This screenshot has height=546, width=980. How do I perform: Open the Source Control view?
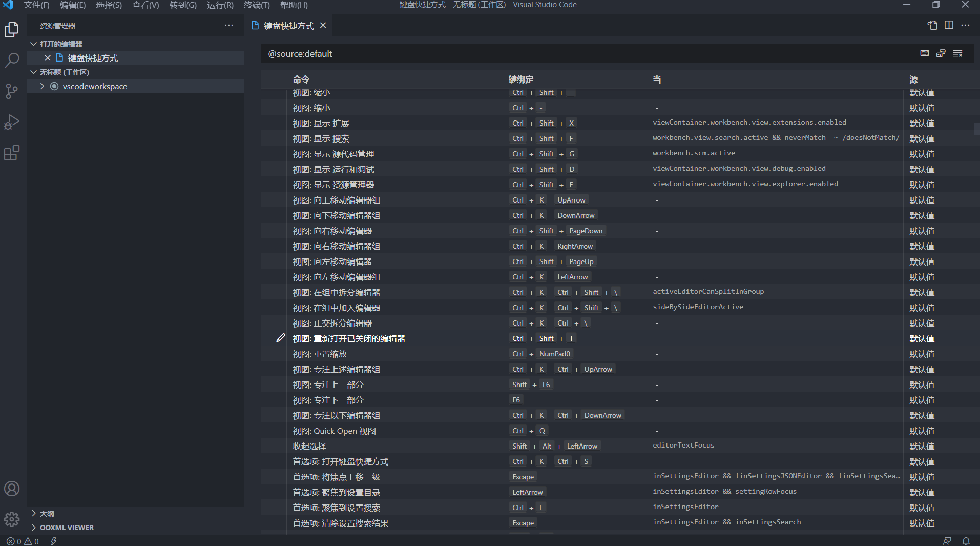tap(12, 91)
